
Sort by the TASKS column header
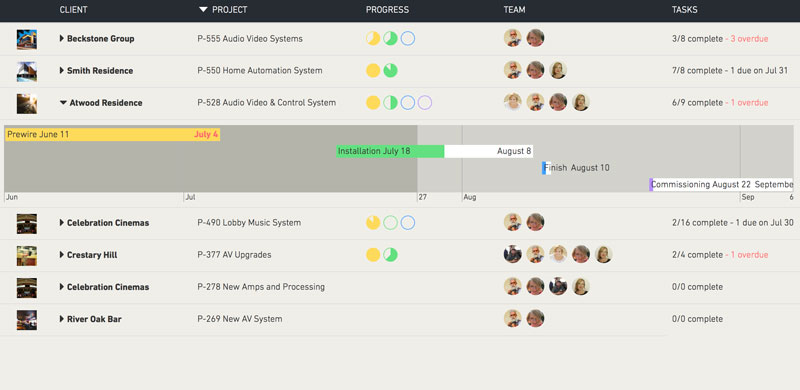click(x=685, y=10)
